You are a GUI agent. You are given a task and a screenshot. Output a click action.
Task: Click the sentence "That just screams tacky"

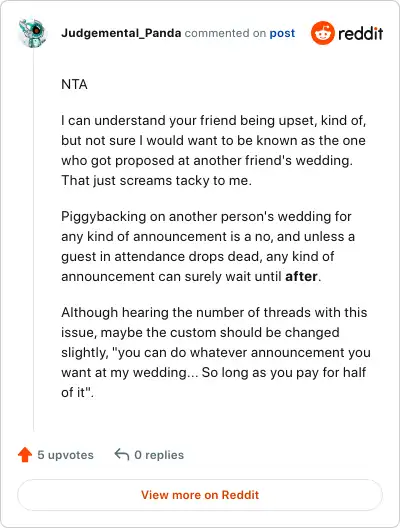156,180
